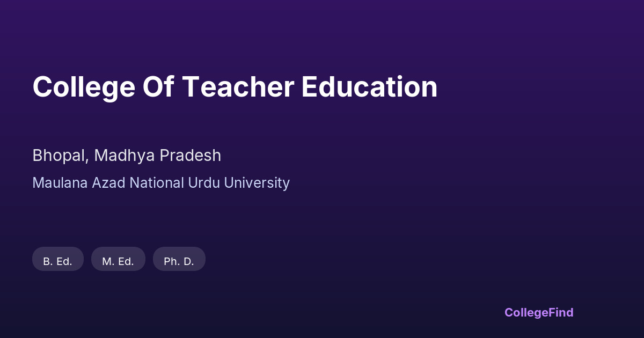The image size is (644, 338).
Task: Open the Maulana Azad National Urdu University link
Action: 161,183
